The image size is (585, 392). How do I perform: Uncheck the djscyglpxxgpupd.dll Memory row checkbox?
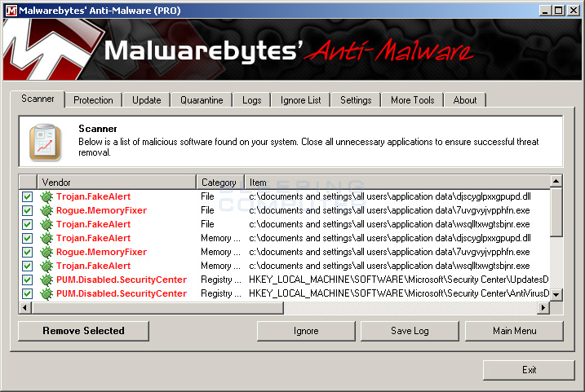pos(27,238)
